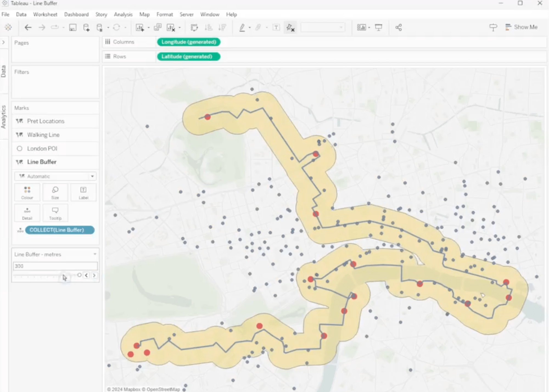549x392 pixels.
Task: Click the Swap Rows and Columns icon
Action: pyautogui.click(x=194, y=27)
